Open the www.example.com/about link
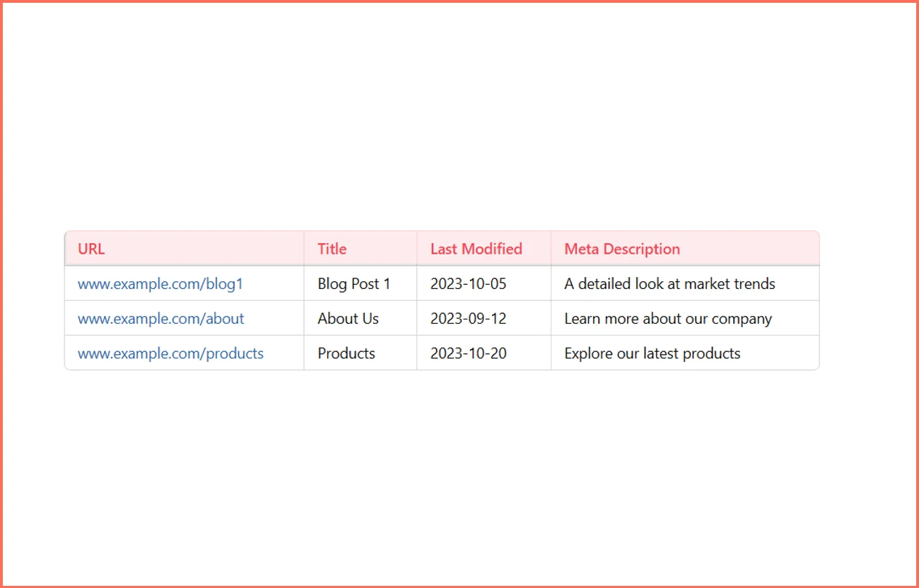 [x=160, y=318]
